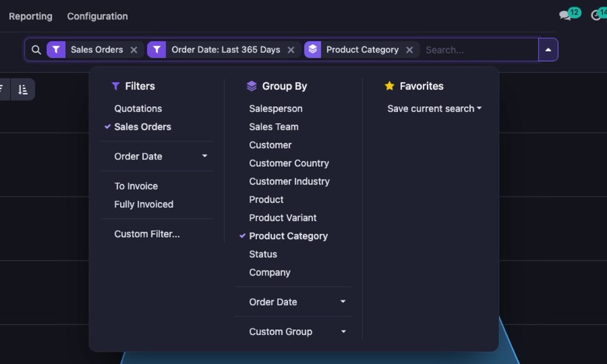Image resolution: width=607 pixels, height=364 pixels.
Task: Click the Sales Orders facet funnel icon
Action: (56, 49)
